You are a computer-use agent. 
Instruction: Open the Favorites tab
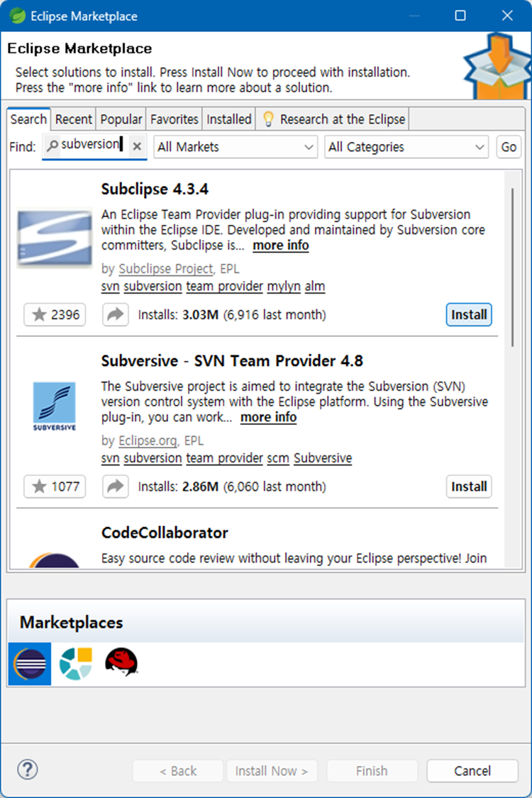[x=174, y=119]
